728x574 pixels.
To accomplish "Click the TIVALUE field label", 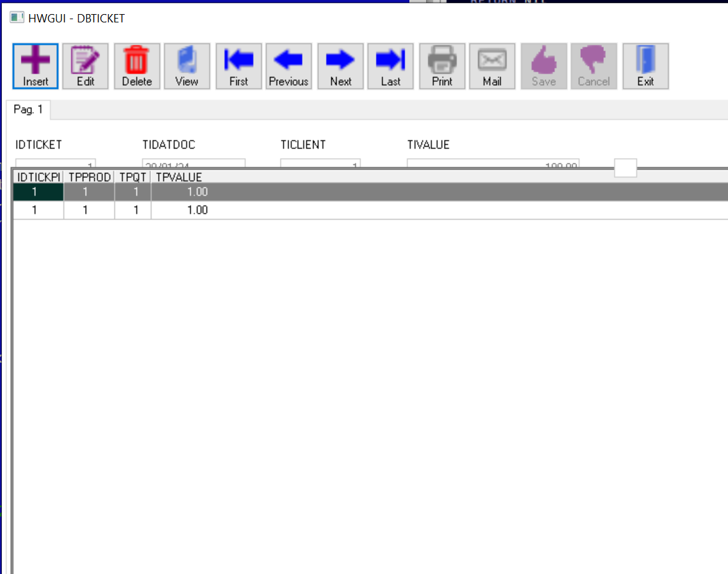I will pyautogui.click(x=428, y=145).
